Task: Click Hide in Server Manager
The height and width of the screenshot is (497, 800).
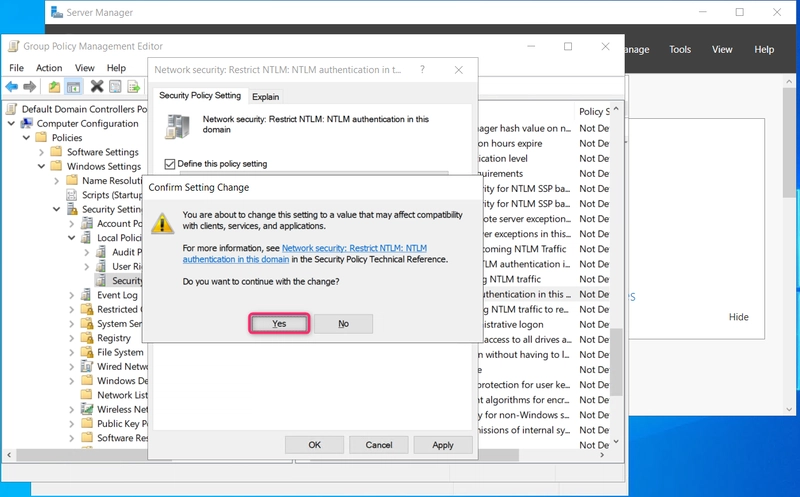Action: pyautogui.click(x=738, y=317)
